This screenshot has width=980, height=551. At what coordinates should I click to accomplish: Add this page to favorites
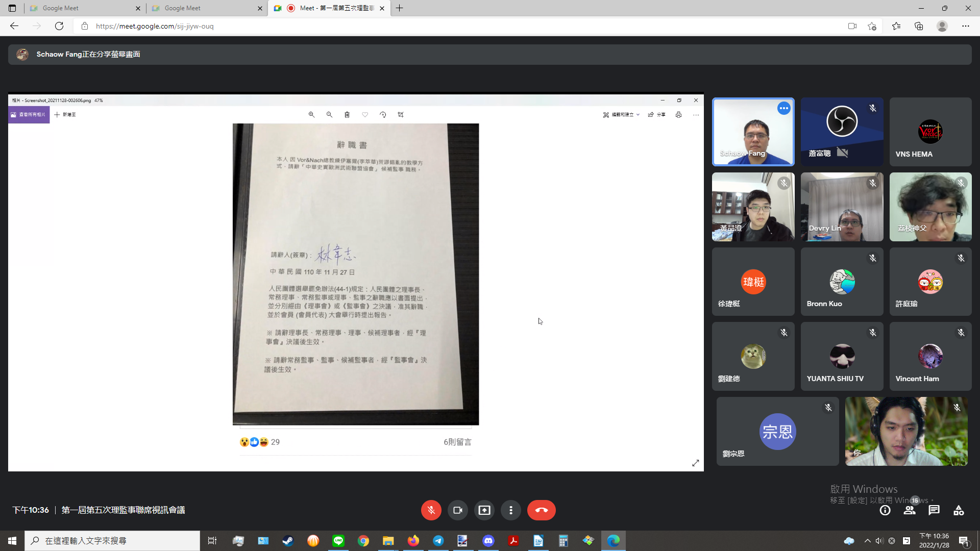coord(872,26)
